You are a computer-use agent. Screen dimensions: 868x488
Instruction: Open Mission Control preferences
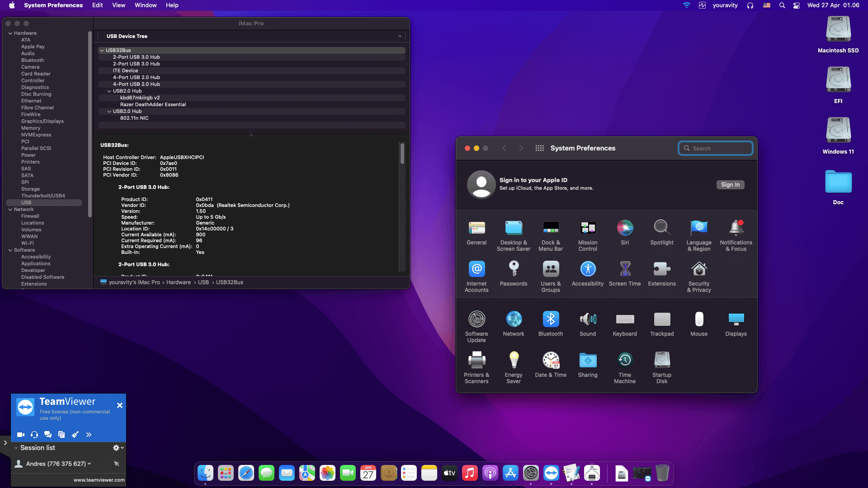click(x=588, y=236)
